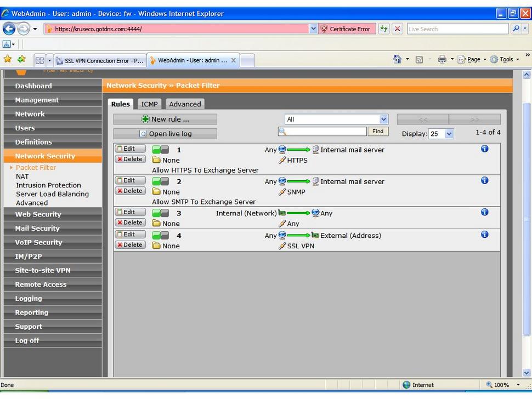Click the Certificate Error shield
The width and height of the screenshot is (532, 399).
pos(324,29)
